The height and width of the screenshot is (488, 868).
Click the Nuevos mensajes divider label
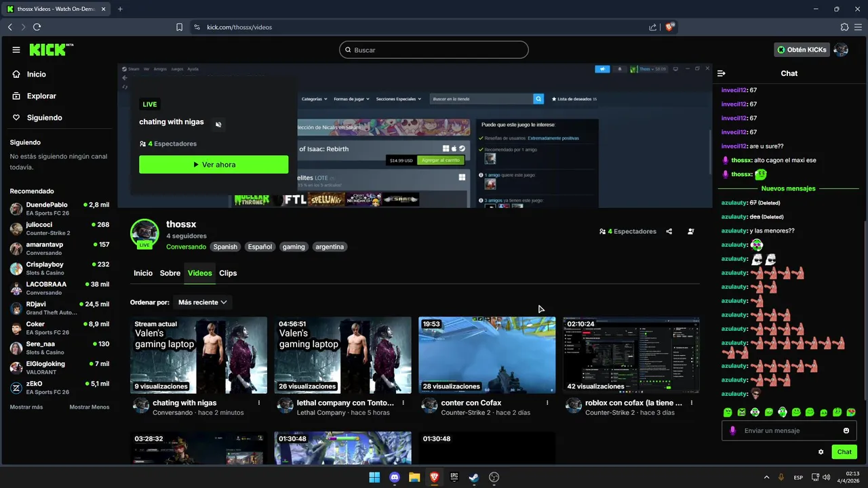pos(788,188)
